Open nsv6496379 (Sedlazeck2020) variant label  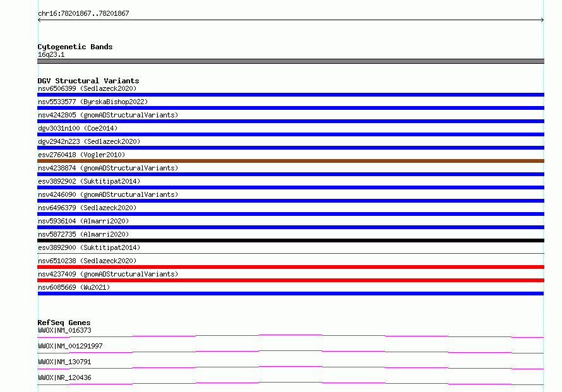[x=87, y=208]
